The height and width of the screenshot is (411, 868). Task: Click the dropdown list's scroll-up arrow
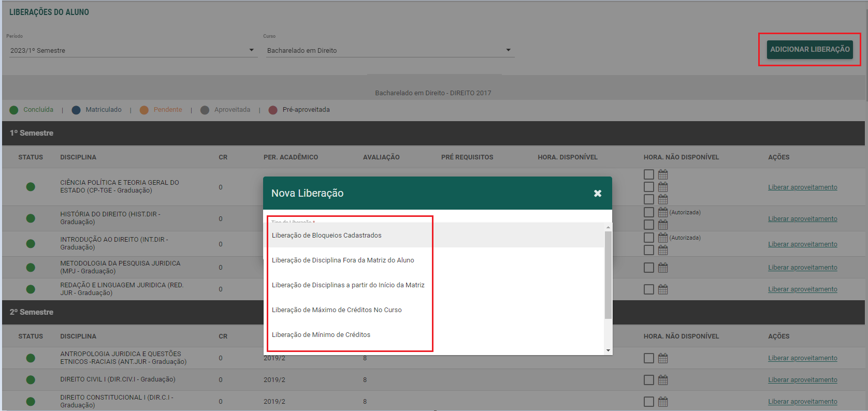coord(608,227)
